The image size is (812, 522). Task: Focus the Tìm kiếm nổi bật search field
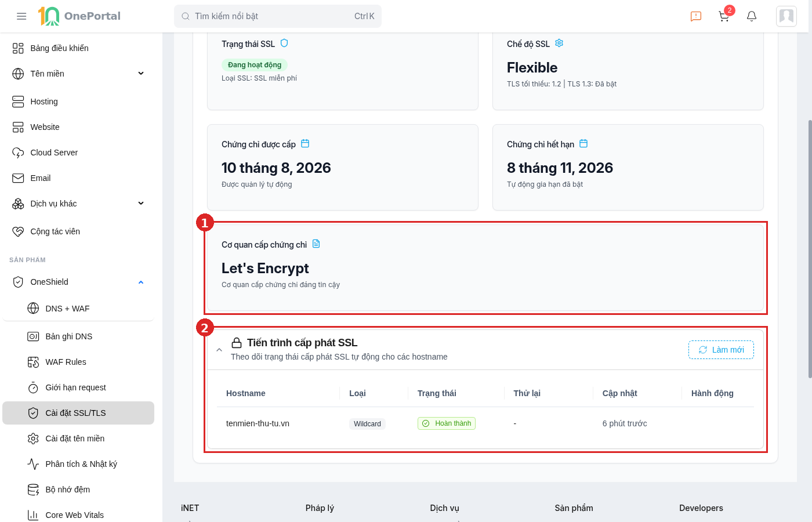[x=278, y=16]
